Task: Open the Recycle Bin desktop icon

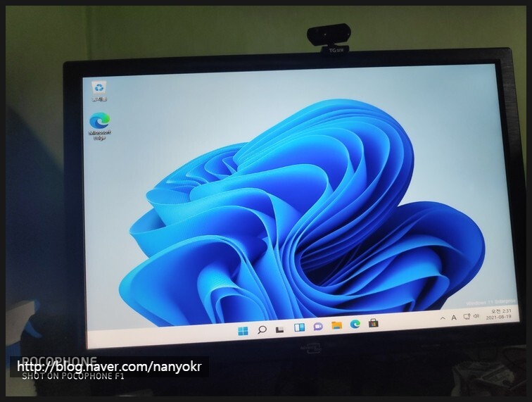Action: 99,91
